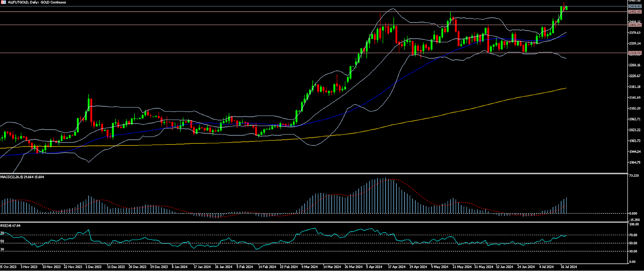
Task: Click the 16 Jul 2024 date label
Action: click(569, 267)
